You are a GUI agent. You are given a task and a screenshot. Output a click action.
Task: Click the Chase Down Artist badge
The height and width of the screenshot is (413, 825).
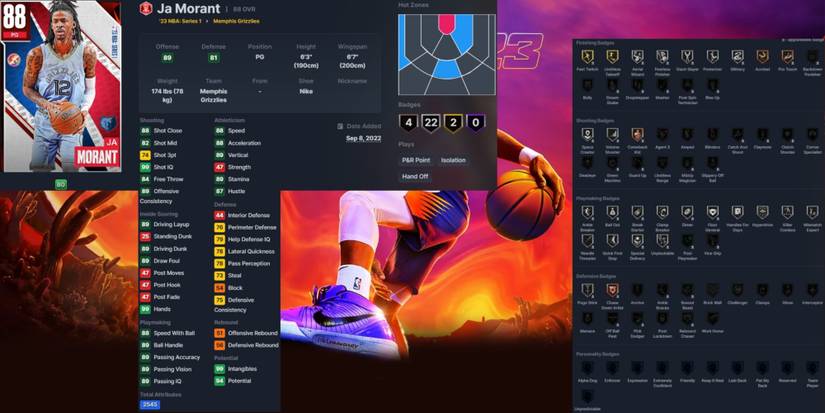coord(611,290)
